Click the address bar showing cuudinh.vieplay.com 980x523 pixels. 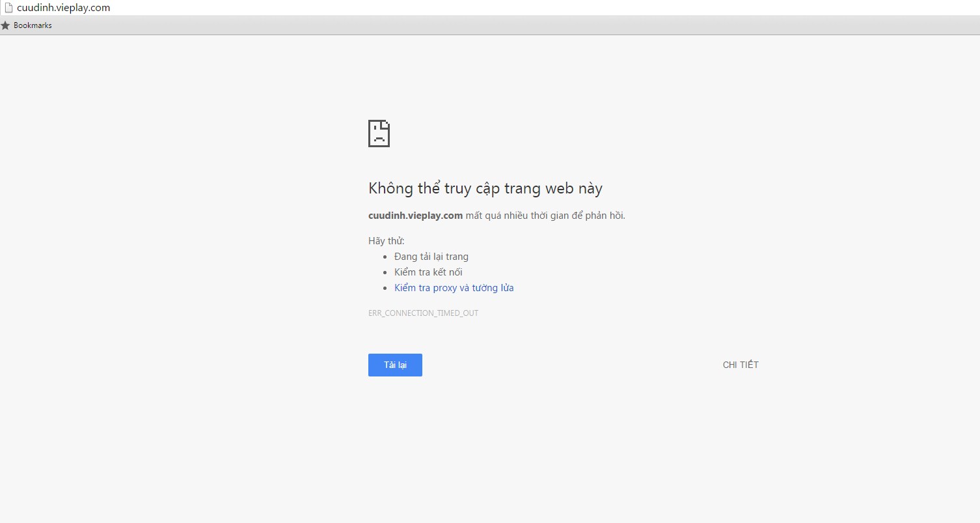point(490,8)
